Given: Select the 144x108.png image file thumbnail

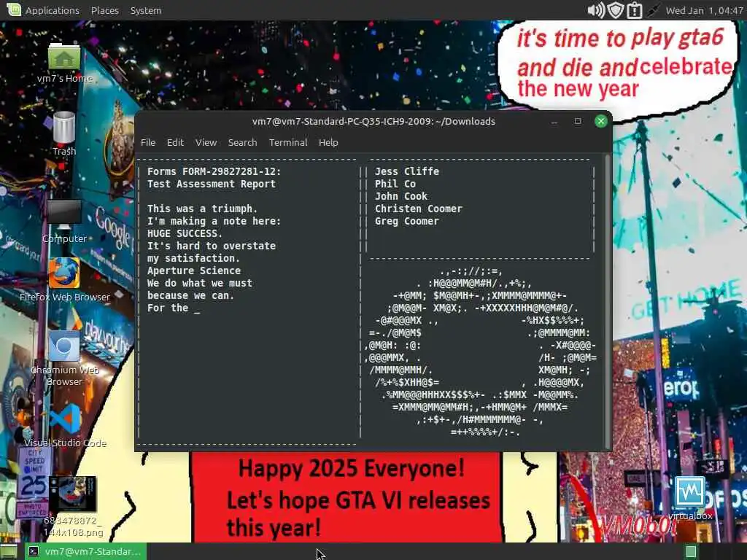Looking at the screenshot, I should click(73, 494).
